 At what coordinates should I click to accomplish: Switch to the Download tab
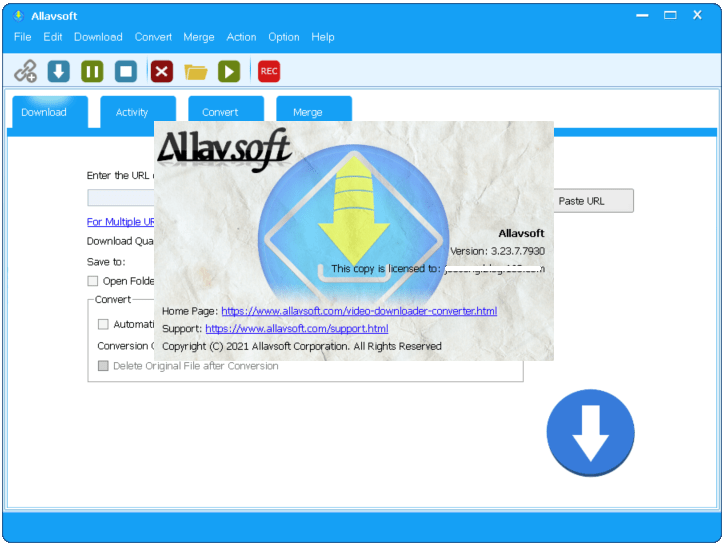pyautogui.click(x=50, y=112)
